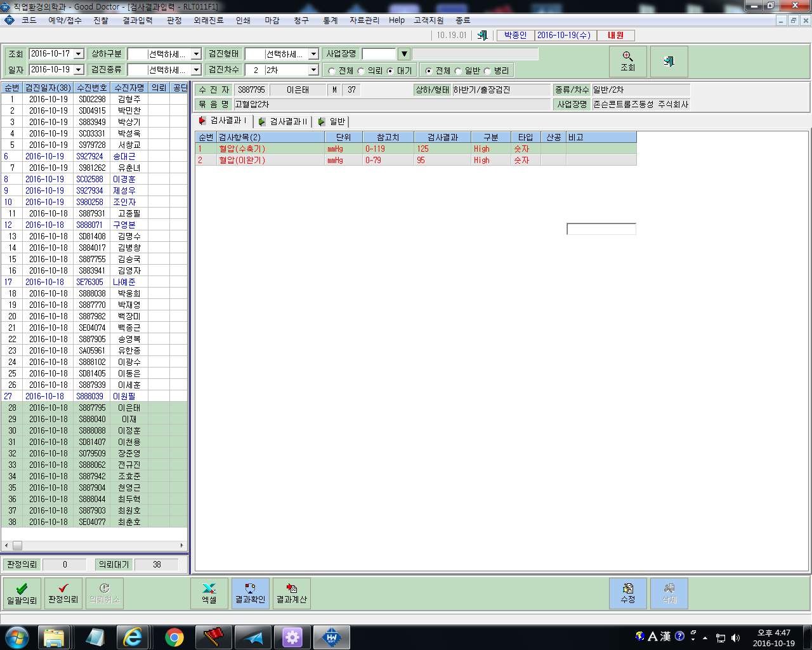Export results with the 엑셀 button

point(209,594)
